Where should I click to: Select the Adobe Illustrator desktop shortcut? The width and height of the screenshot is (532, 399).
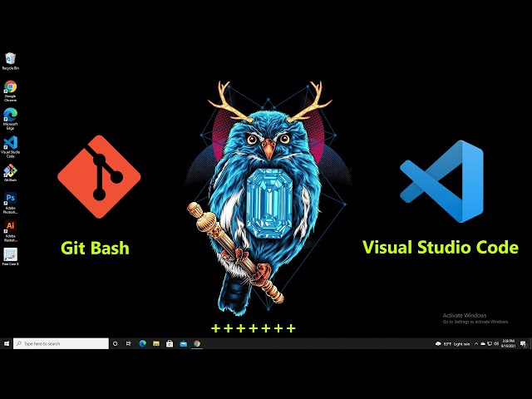point(10,231)
